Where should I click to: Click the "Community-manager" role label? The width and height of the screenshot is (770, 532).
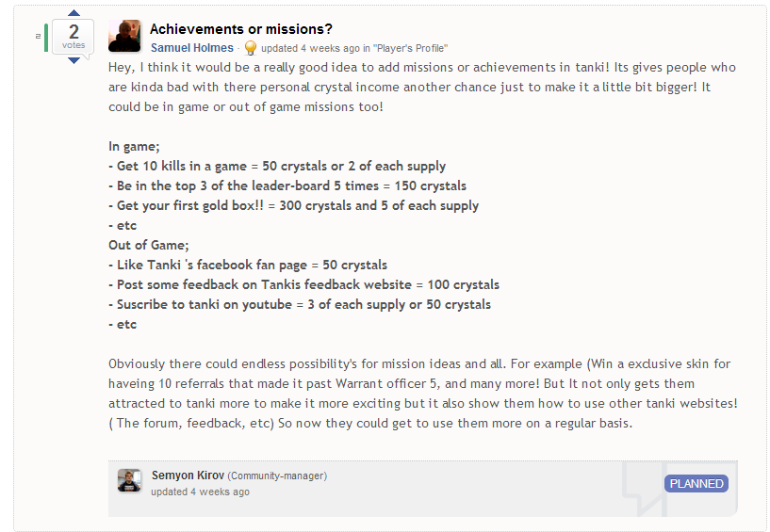(x=277, y=476)
